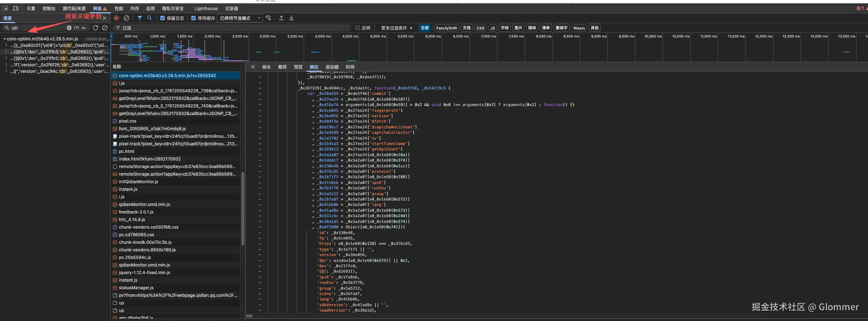Uncheck 停用缓存 disable cache checkbox
This screenshot has height=321, width=868.
point(193,18)
